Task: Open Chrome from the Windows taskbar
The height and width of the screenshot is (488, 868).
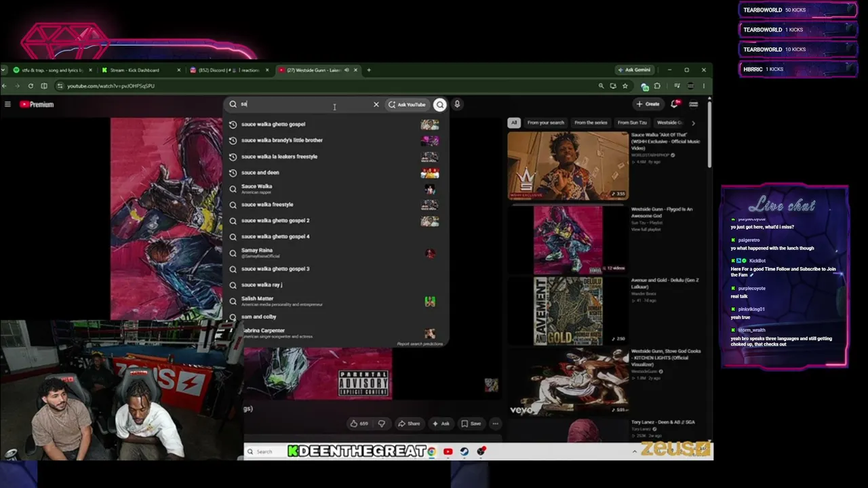Action: tap(431, 451)
